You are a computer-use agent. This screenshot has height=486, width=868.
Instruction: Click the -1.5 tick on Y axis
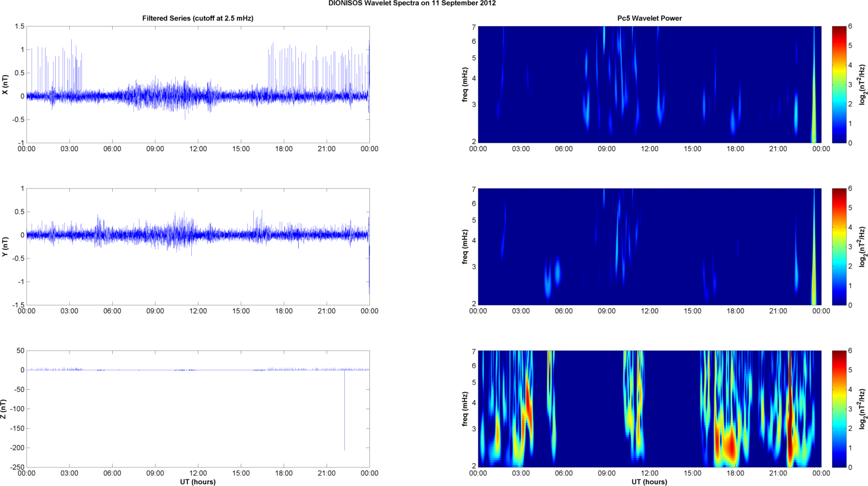click(x=18, y=305)
